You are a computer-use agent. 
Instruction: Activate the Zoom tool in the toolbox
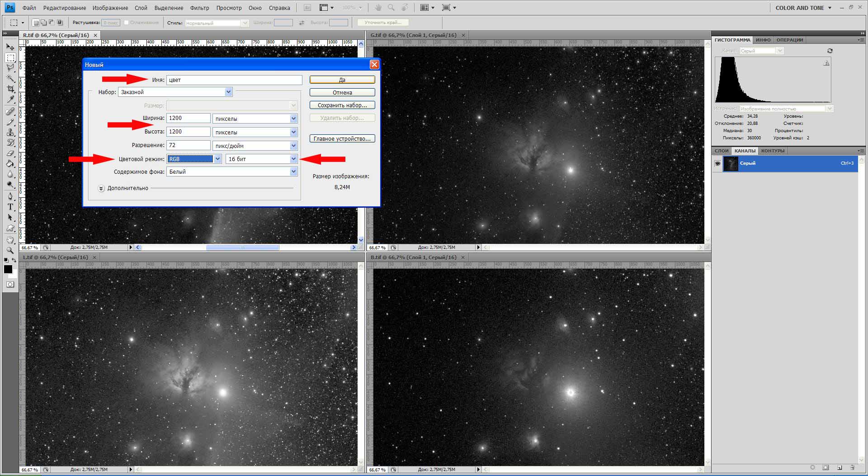10,250
